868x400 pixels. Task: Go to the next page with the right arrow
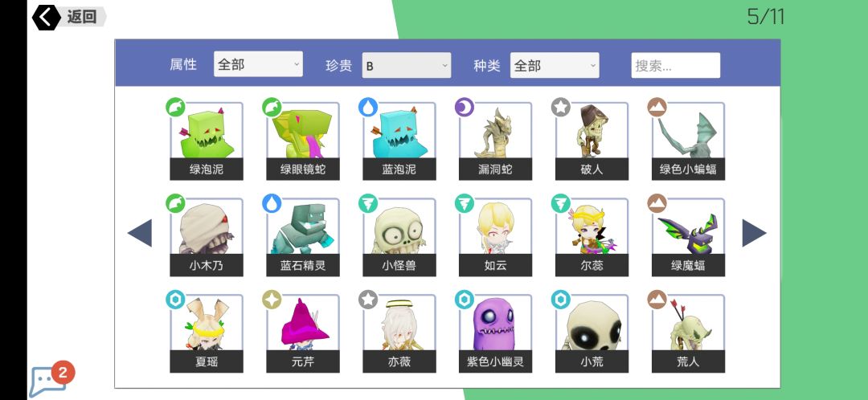(x=754, y=233)
